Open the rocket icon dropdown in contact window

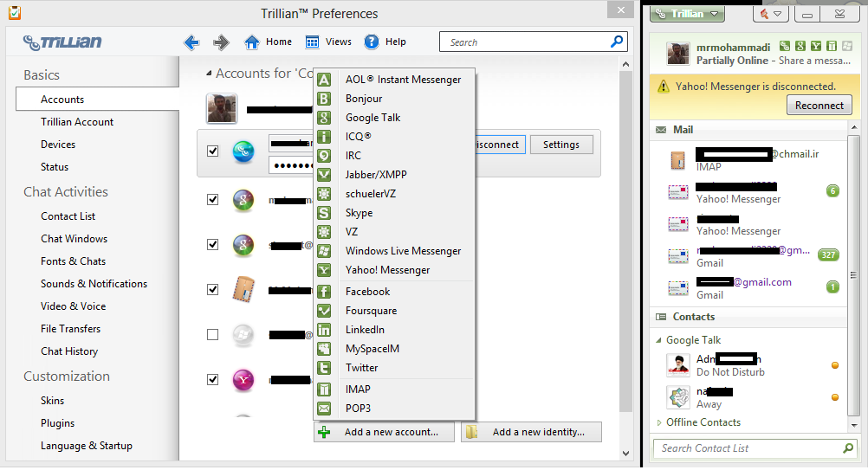coord(771,14)
